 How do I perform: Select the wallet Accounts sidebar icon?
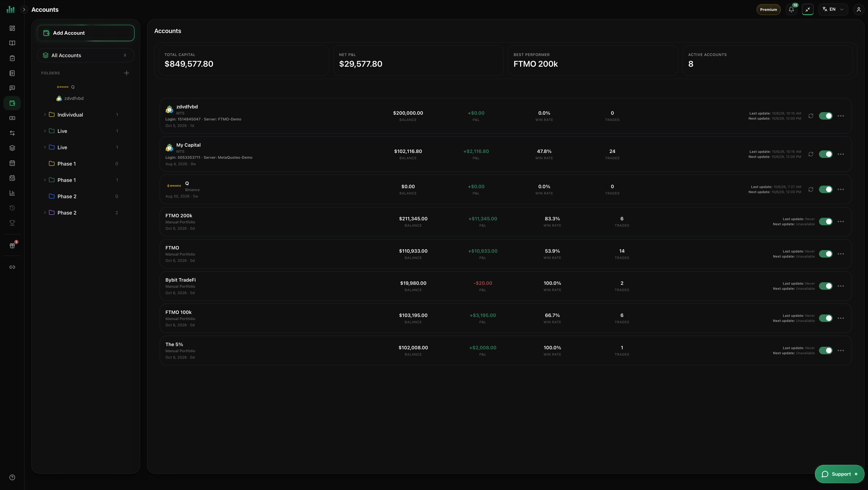tap(12, 103)
